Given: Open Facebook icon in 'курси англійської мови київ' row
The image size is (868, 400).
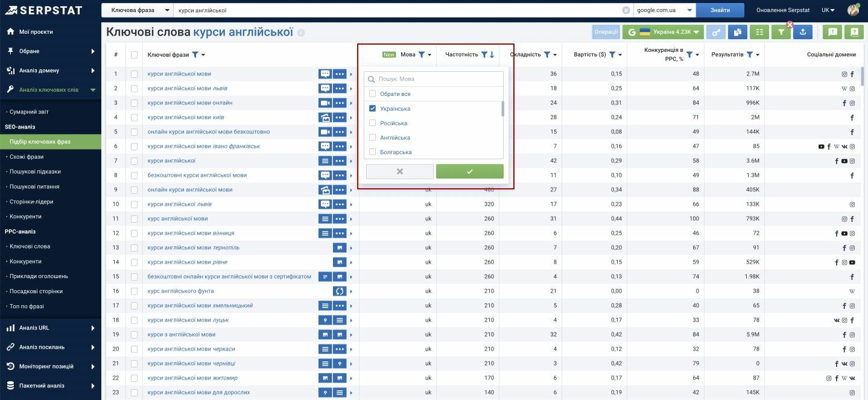Looking at the screenshot, I should tap(852, 118).
